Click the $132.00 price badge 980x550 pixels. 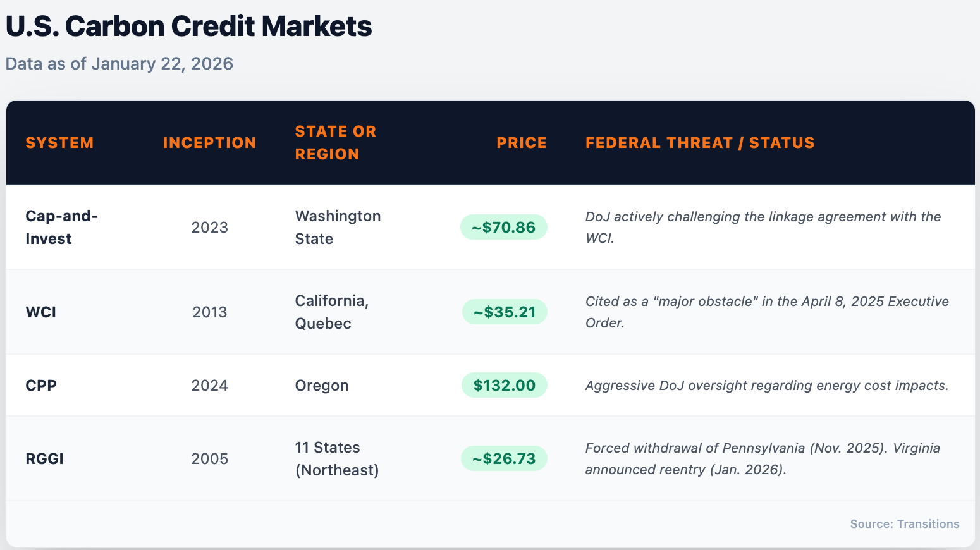(x=504, y=386)
